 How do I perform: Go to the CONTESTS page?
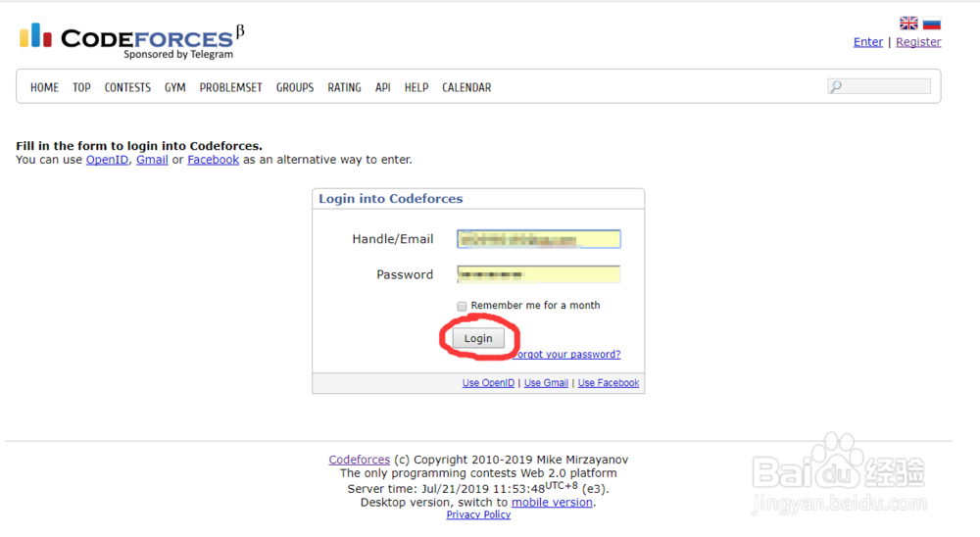coord(127,87)
